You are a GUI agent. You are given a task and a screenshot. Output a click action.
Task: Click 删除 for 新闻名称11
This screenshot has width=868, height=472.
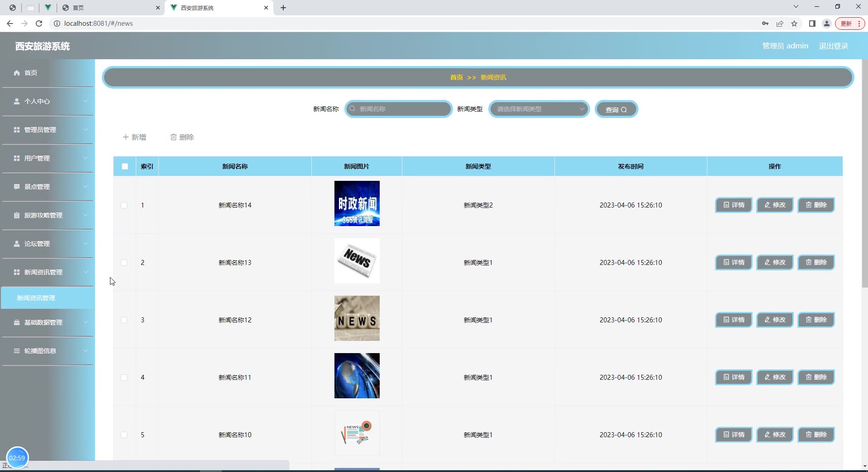816,377
